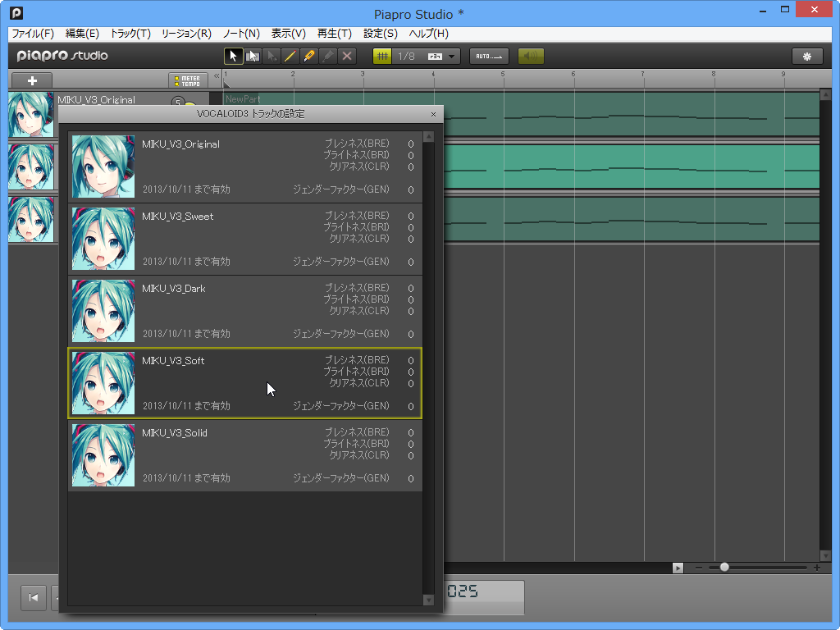Click measure 2 on the timeline ruler
This screenshot has height=630, width=840.
pos(293,74)
